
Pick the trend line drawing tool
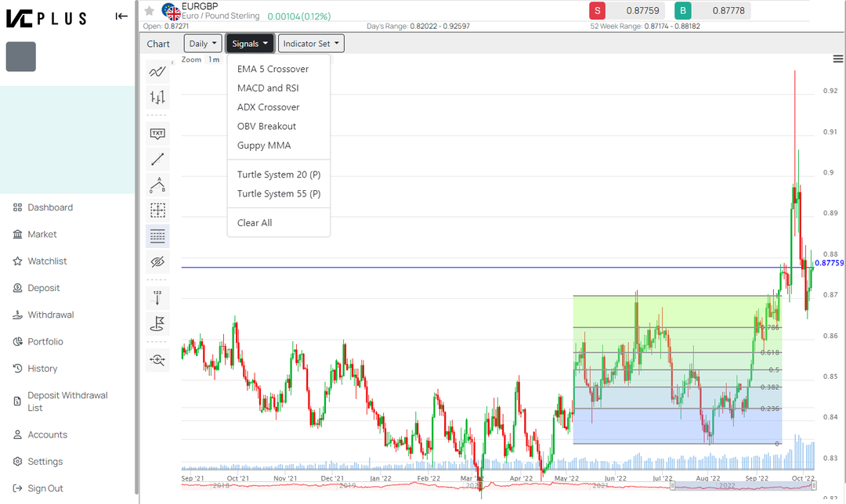157,159
